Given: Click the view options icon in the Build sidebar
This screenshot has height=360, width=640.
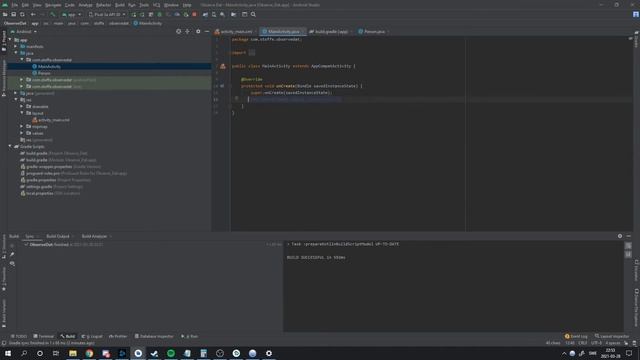Looking at the screenshot, I should click(x=12, y=264).
